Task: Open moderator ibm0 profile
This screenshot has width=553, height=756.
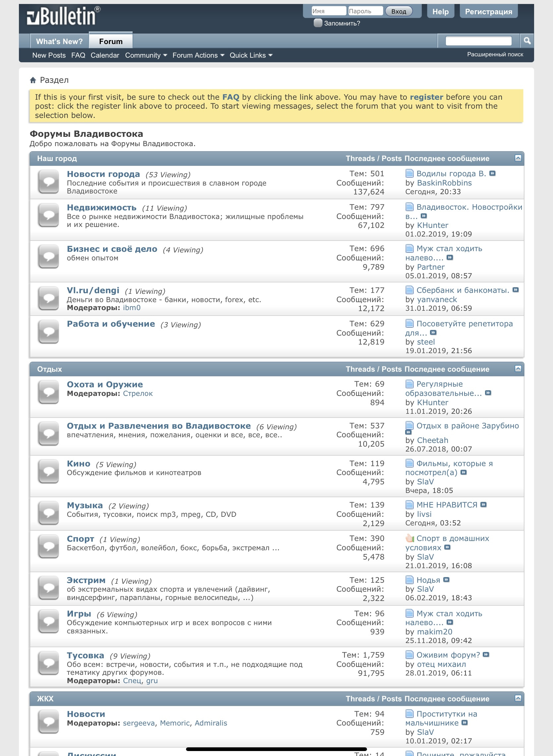Action: [132, 308]
